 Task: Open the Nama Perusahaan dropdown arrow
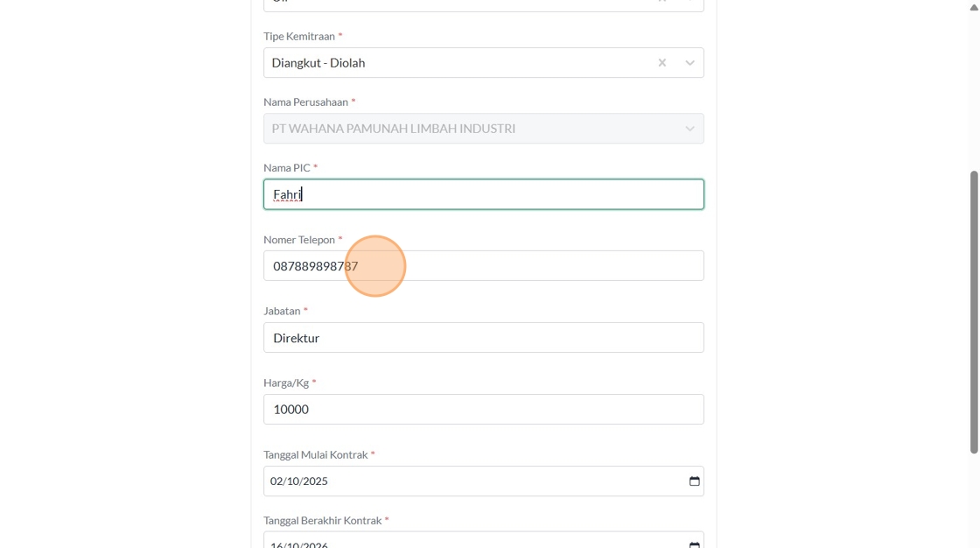coord(689,129)
